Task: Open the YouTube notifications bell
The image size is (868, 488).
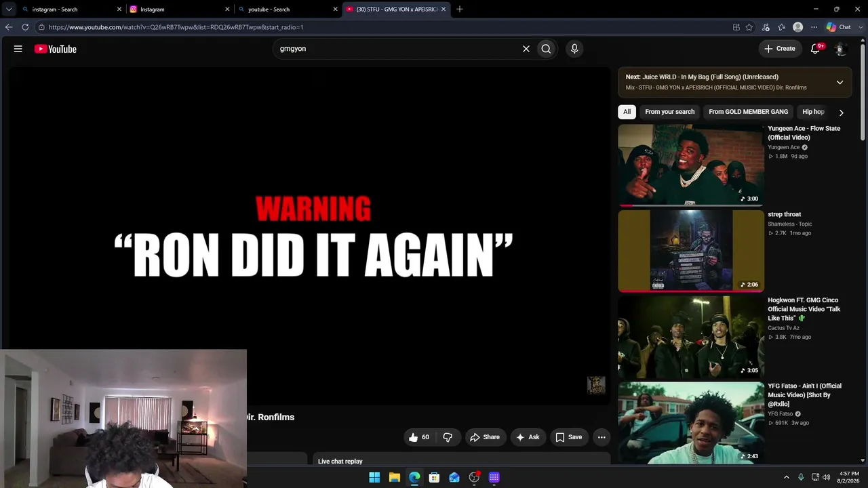Action: coord(816,49)
